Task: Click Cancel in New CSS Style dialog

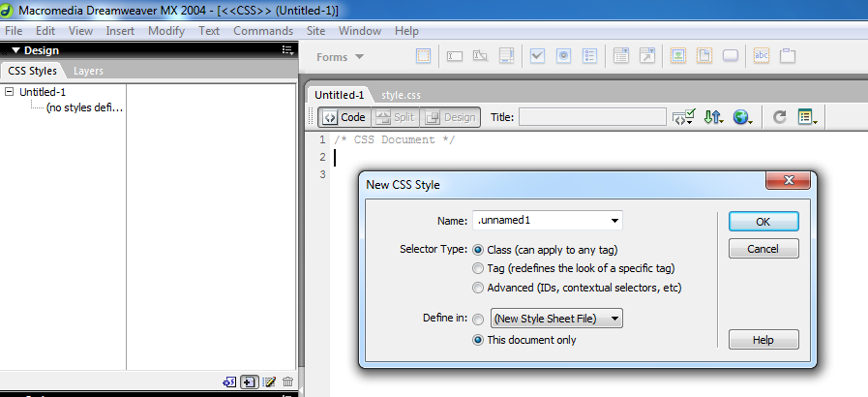Action: (x=763, y=249)
